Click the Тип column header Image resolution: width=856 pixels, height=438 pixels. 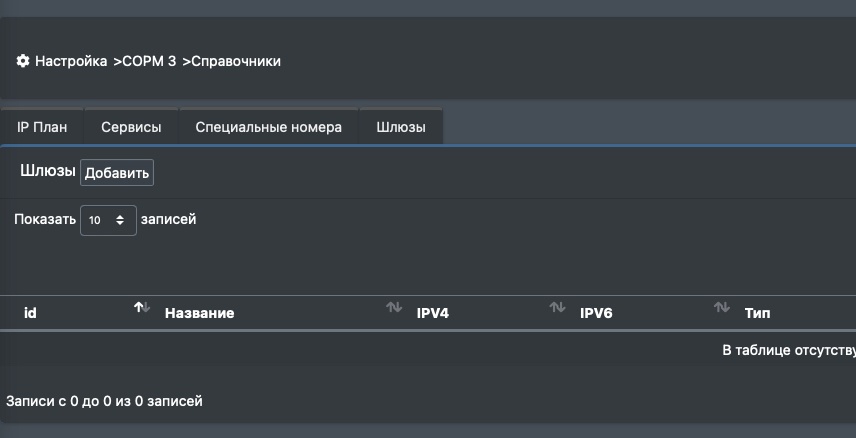pos(757,313)
